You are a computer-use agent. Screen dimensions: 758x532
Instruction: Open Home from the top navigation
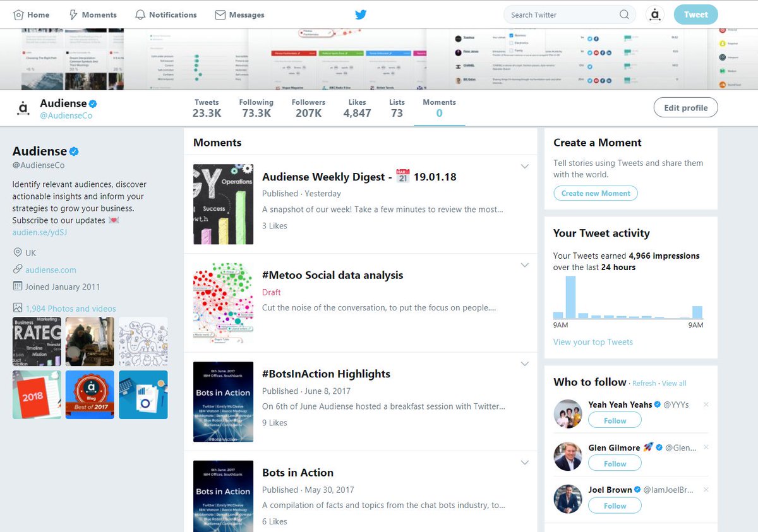(x=31, y=15)
